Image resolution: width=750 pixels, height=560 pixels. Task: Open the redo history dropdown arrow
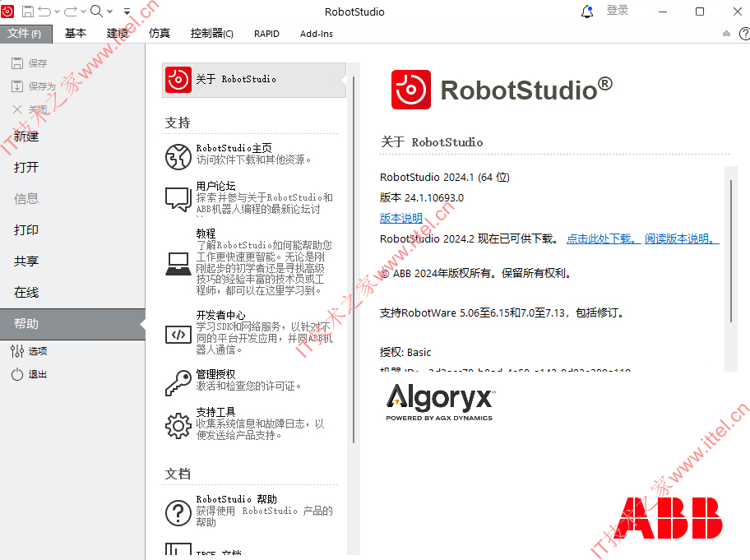pyautogui.click(x=83, y=12)
